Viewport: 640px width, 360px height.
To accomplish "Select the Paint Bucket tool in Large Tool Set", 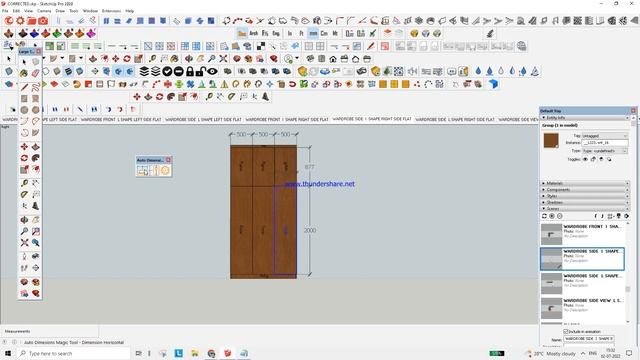I will [24, 73].
